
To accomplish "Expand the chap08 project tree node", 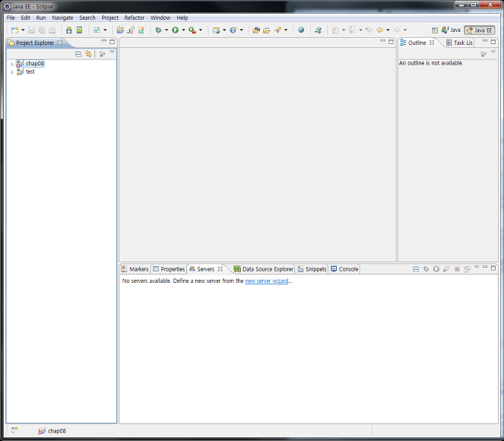I will (x=12, y=64).
